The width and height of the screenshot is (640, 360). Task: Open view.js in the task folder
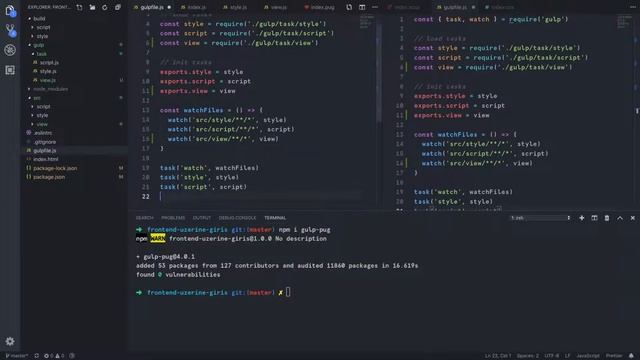pos(48,80)
